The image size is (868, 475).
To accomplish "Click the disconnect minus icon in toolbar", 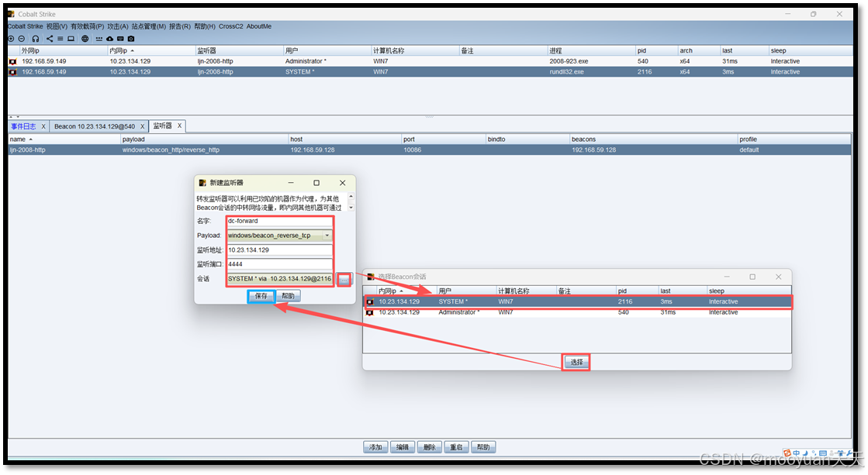I will click(x=22, y=39).
